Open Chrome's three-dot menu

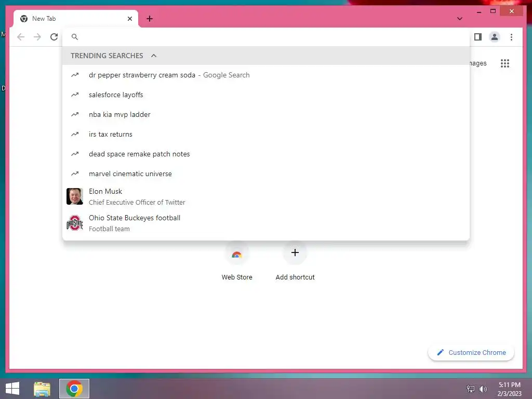pyautogui.click(x=511, y=37)
